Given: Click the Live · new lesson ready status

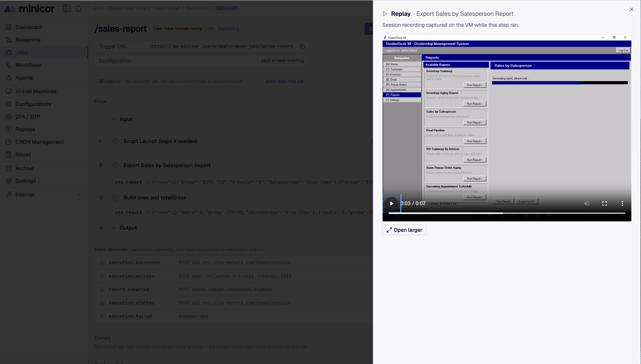Looking at the screenshot, I should 177,29.
